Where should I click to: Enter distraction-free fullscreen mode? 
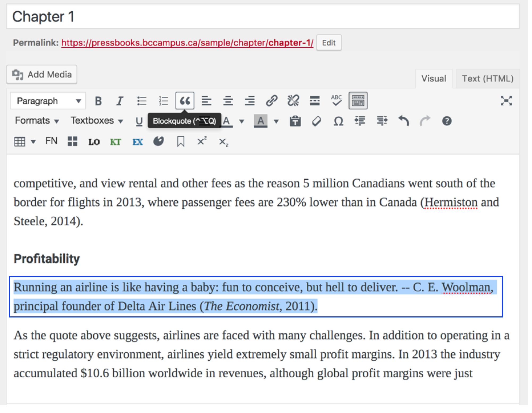pos(506,101)
